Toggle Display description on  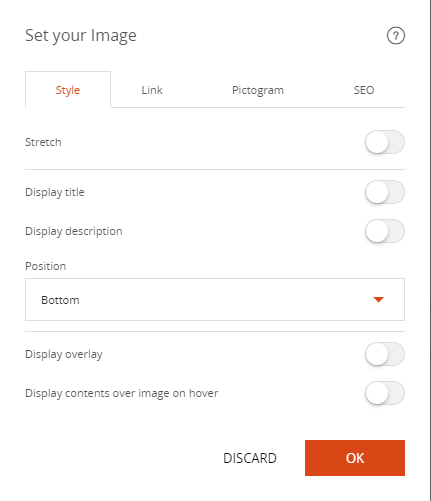(385, 231)
